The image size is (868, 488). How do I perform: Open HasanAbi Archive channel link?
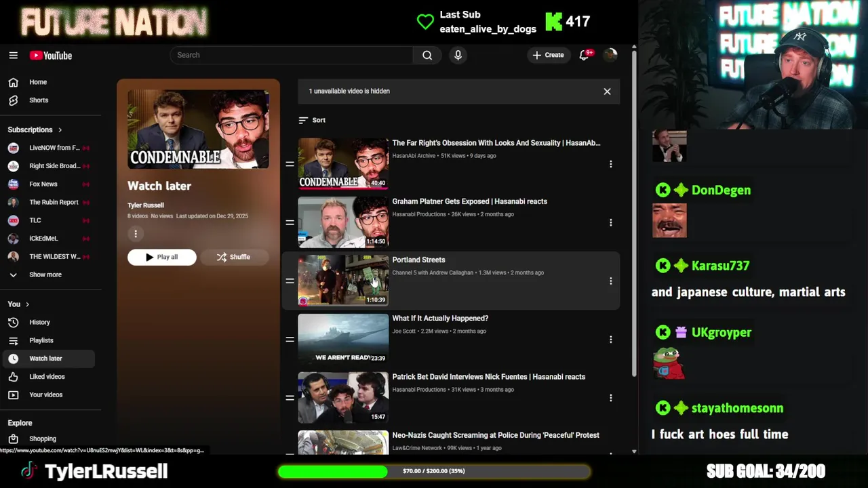pyautogui.click(x=414, y=156)
